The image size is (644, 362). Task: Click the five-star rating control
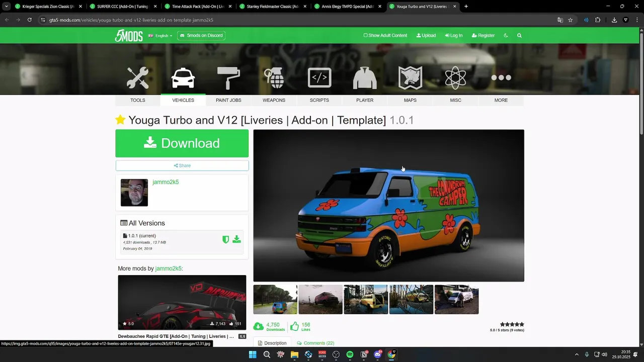click(512, 325)
